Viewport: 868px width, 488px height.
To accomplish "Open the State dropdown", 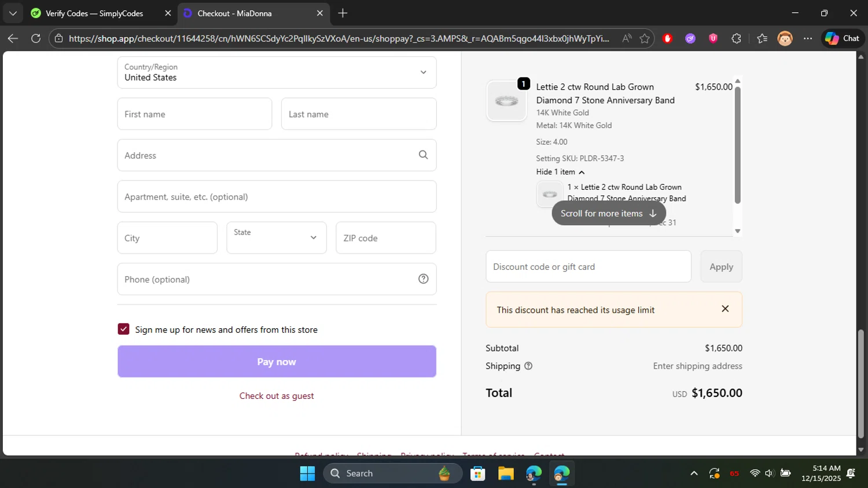I will point(277,238).
